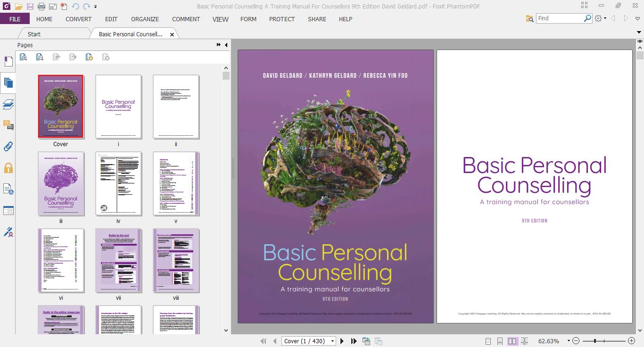Click the advanced folder search icon
Screen dimensions: 644x347
[x=530, y=18]
